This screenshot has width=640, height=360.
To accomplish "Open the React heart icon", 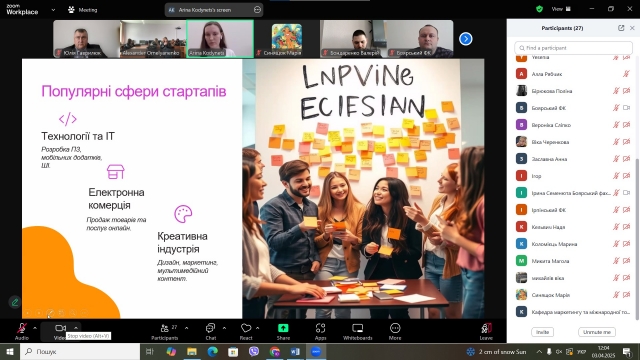I will [246, 328].
